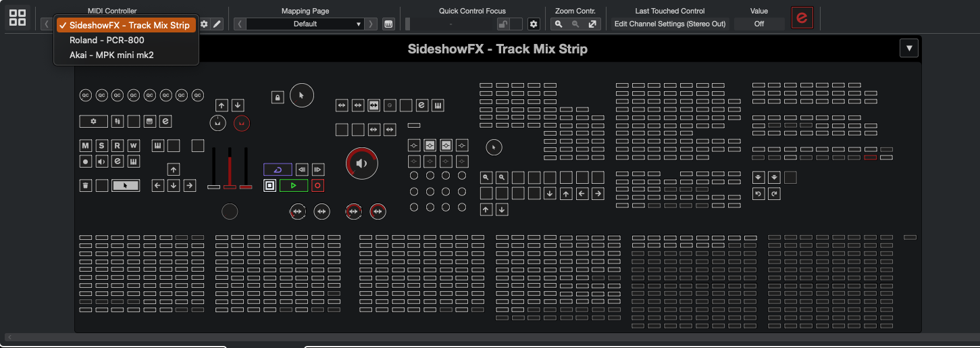Screen dimensions: 980x348
Task: Expand the triangle menu at surface title bar
Action: [x=909, y=49]
